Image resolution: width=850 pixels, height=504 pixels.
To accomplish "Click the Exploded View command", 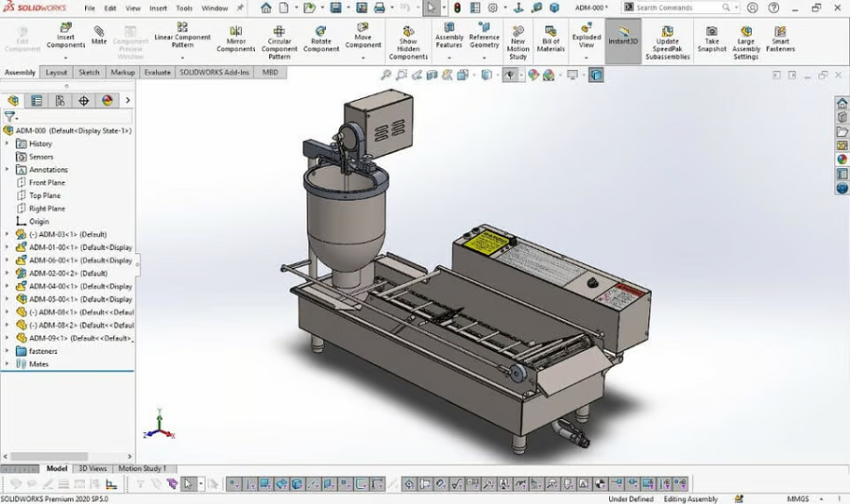I will (586, 38).
